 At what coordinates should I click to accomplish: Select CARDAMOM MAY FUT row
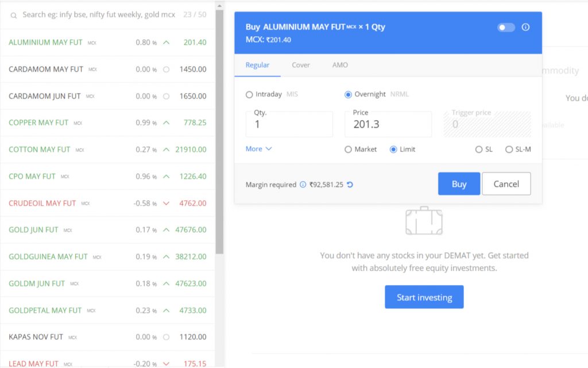(107, 70)
